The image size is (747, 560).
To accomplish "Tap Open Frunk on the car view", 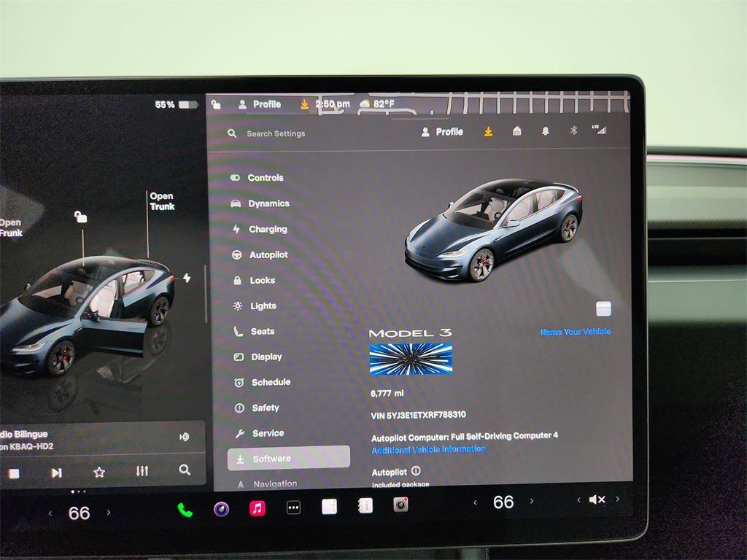I will [10, 227].
